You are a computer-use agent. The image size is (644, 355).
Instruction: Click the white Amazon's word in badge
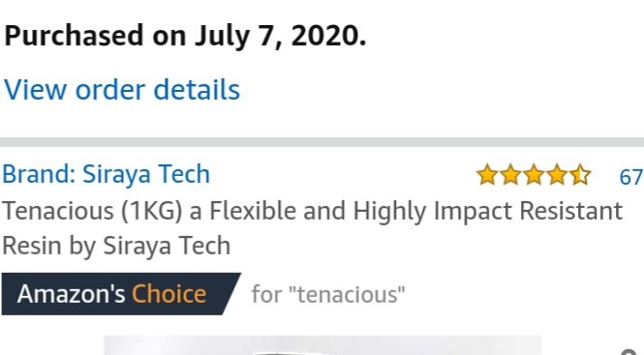(x=71, y=294)
